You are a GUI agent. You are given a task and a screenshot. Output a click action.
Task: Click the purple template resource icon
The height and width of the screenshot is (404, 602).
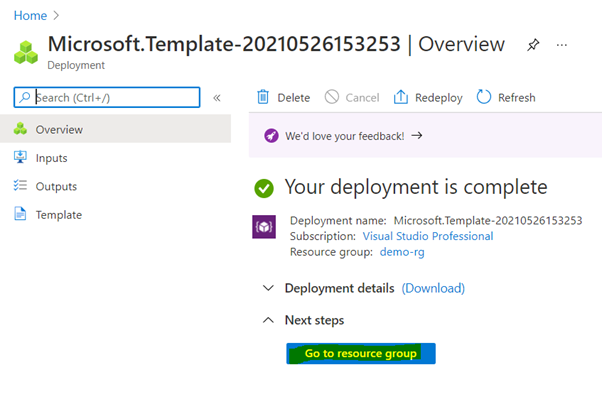click(264, 227)
